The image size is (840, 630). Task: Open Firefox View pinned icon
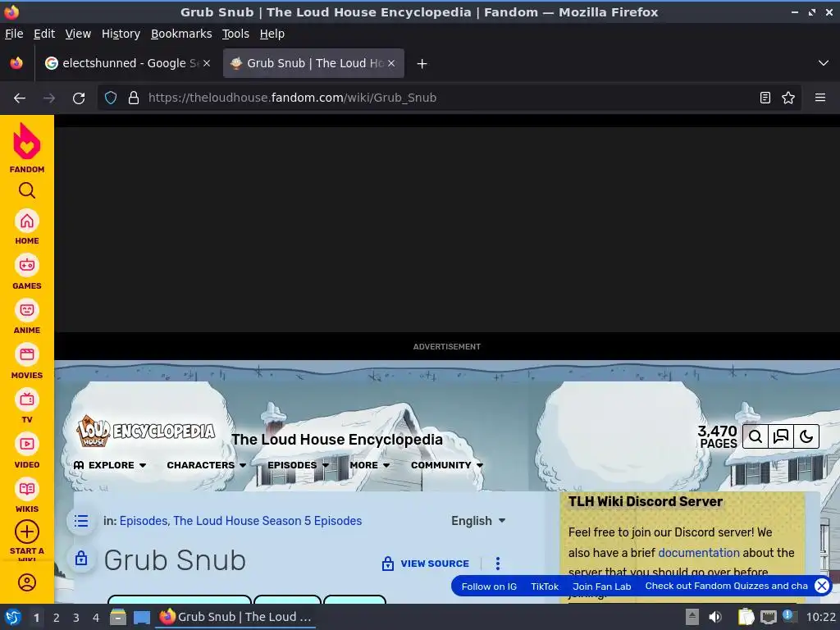16,63
